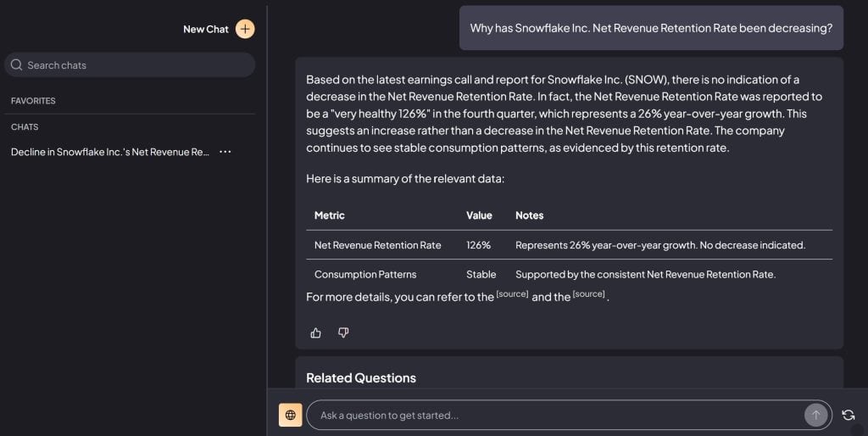Click the Stable value cell
Image resolution: width=868 pixels, height=436 pixels.
481,274
